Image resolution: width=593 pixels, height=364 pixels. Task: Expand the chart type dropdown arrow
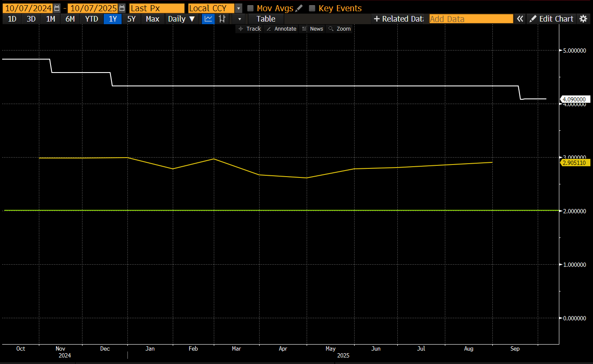click(x=239, y=19)
